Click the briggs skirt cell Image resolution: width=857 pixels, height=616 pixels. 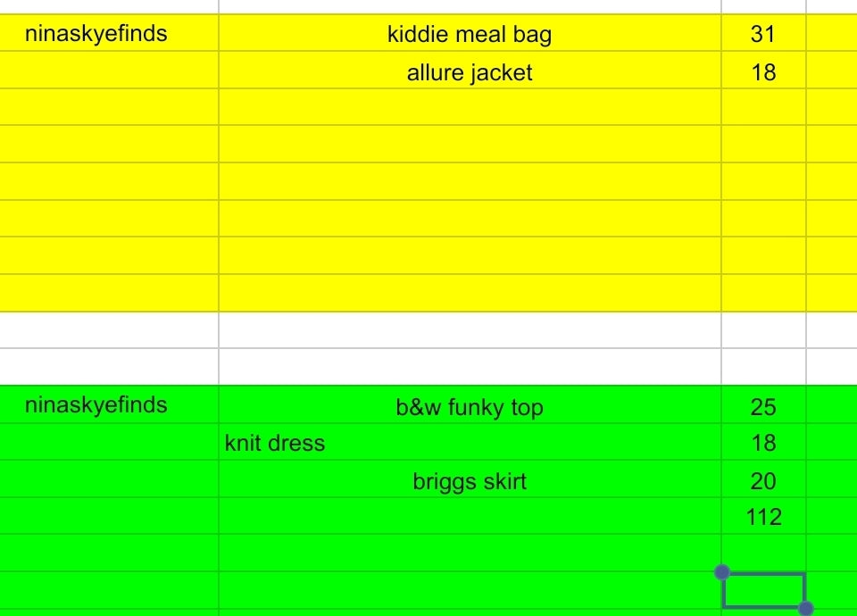tap(470, 481)
